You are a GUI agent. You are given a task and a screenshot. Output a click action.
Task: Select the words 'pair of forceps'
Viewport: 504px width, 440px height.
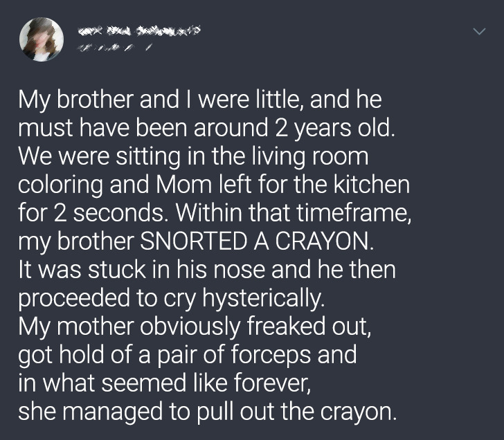pyautogui.click(x=234, y=355)
